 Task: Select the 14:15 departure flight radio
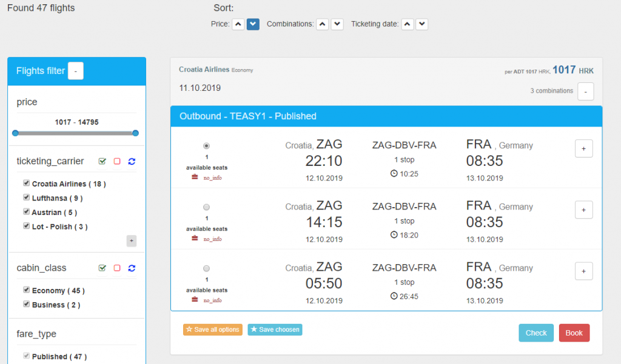click(206, 207)
